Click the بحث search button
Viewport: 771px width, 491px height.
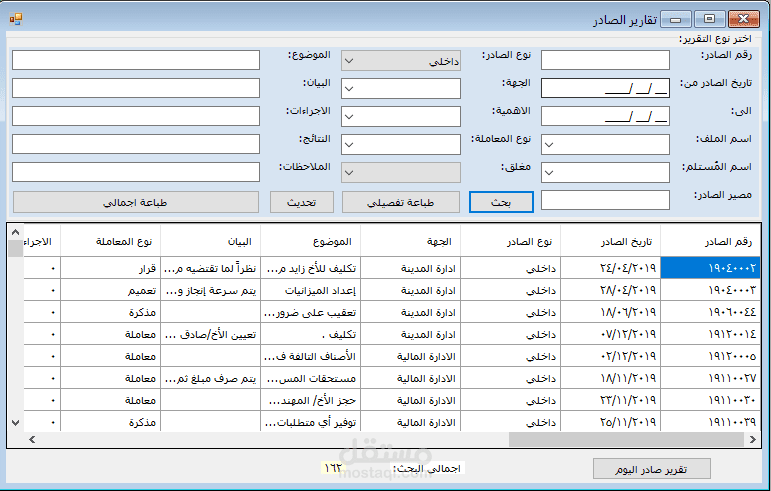point(501,202)
